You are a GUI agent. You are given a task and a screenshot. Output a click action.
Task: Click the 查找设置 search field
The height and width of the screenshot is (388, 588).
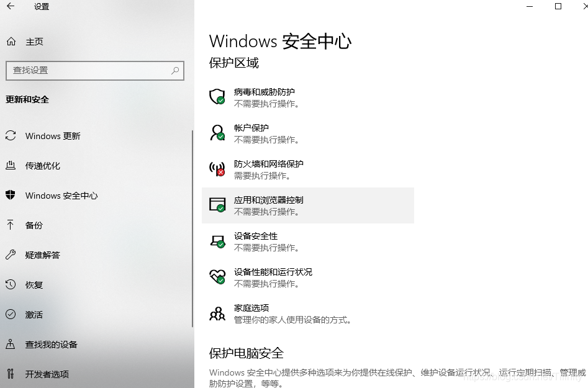(x=95, y=71)
